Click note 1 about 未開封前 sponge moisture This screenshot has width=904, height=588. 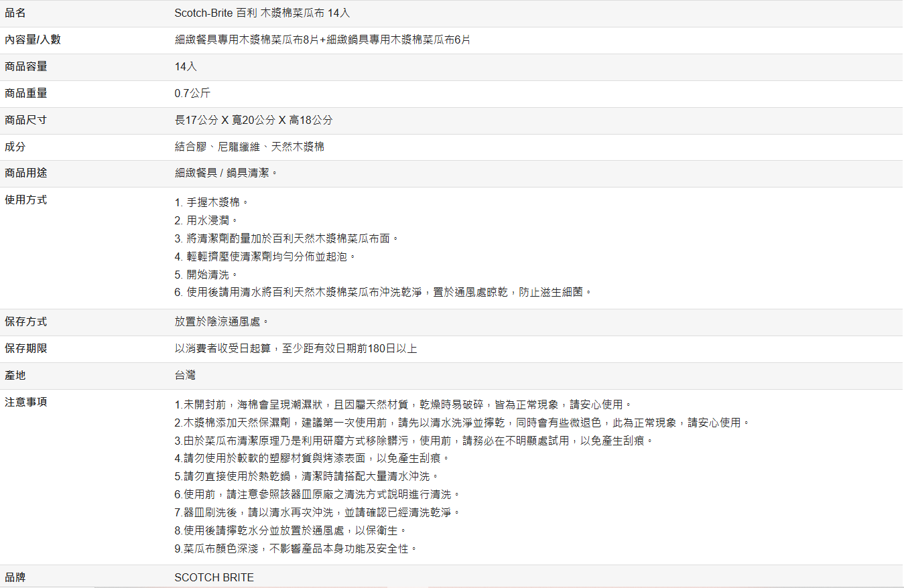point(403,405)
